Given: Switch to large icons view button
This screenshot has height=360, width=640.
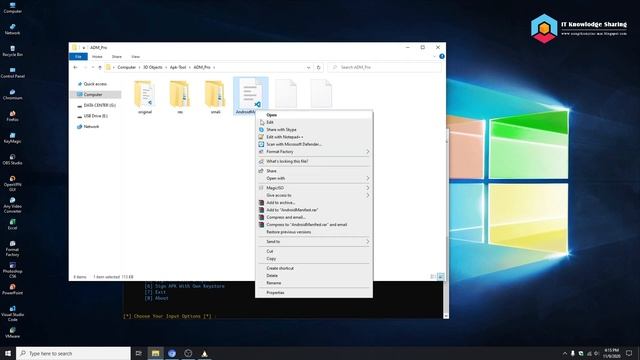Looking at the screenshot, I should (x=441, y=277).
